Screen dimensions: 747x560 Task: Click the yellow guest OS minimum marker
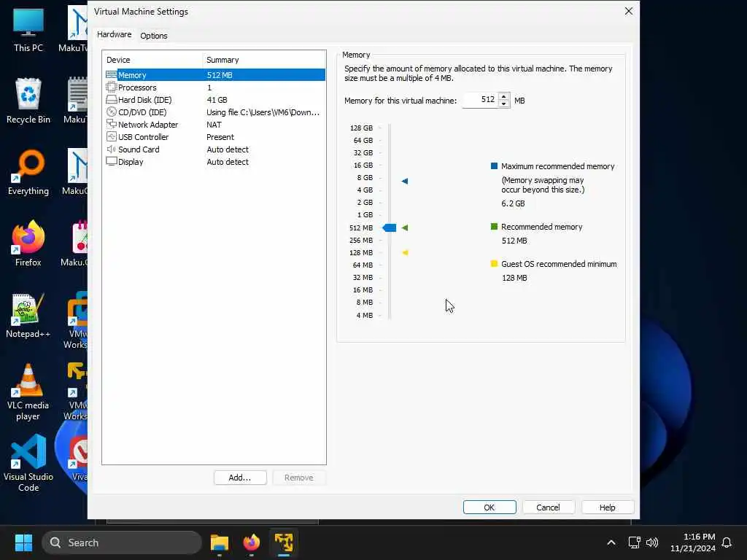405,252
